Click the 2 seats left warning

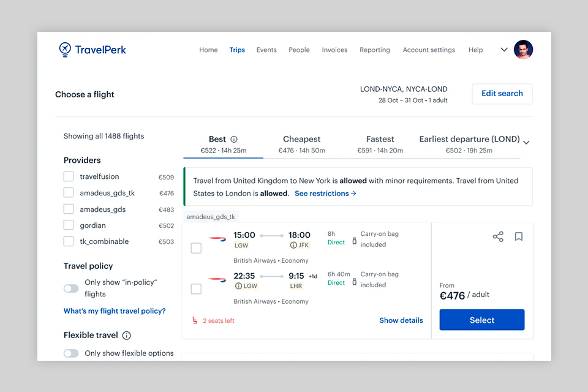219,321
